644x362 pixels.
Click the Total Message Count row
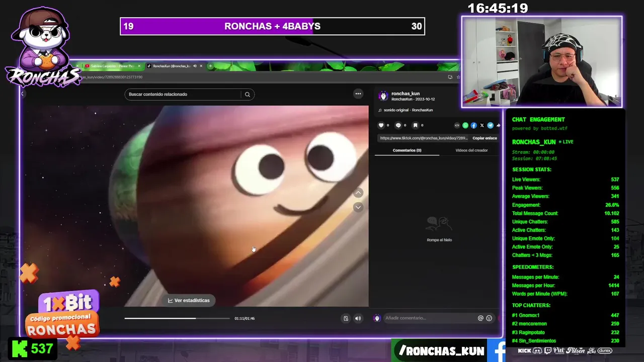pyautogui.click(x=566, y=213)
